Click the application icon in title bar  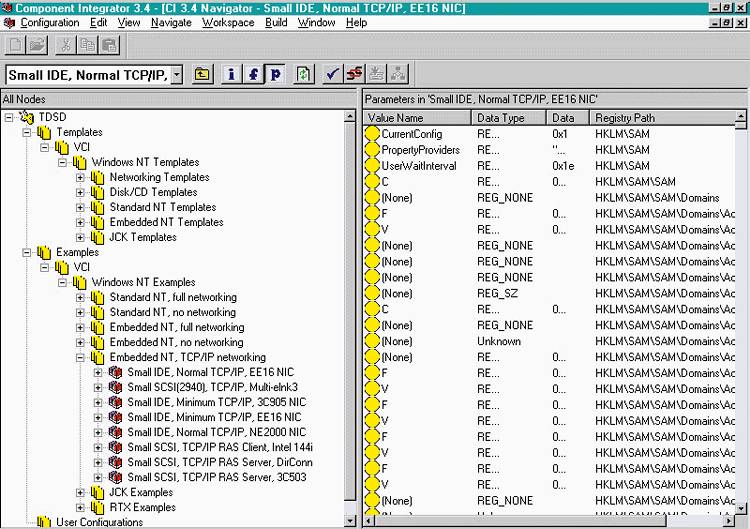(6, 8)
